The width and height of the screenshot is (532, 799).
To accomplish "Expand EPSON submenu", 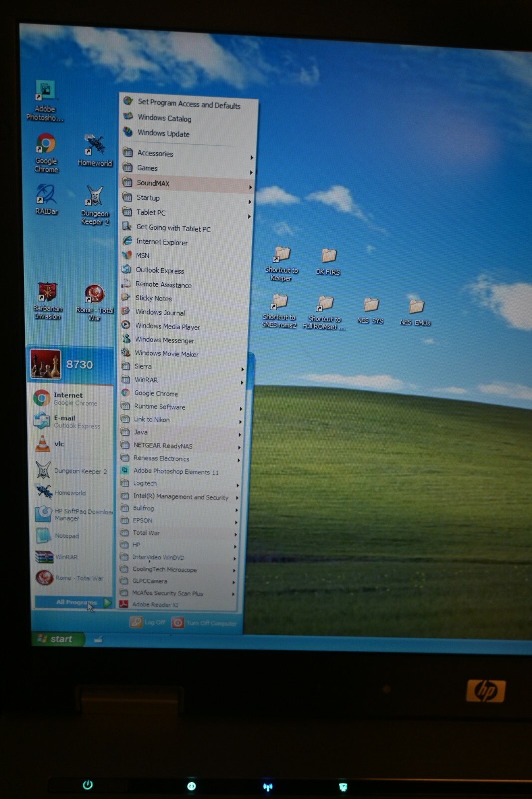I will coord(178,521).
